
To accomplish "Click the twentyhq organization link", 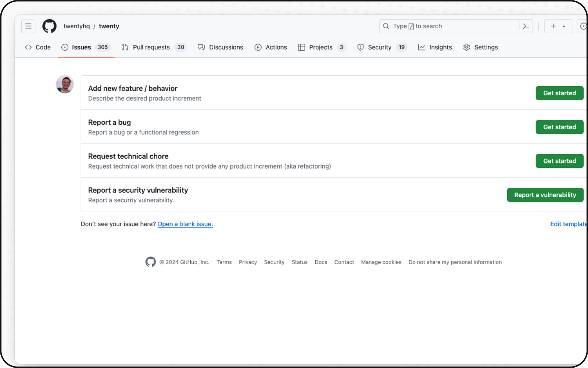I will (x=76, y=26).
